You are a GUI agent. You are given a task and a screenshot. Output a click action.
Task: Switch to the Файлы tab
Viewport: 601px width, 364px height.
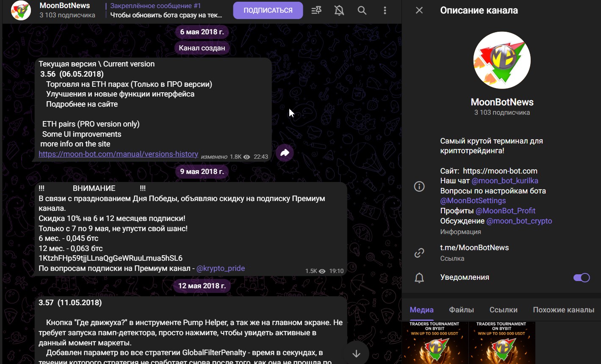point(461,310)
